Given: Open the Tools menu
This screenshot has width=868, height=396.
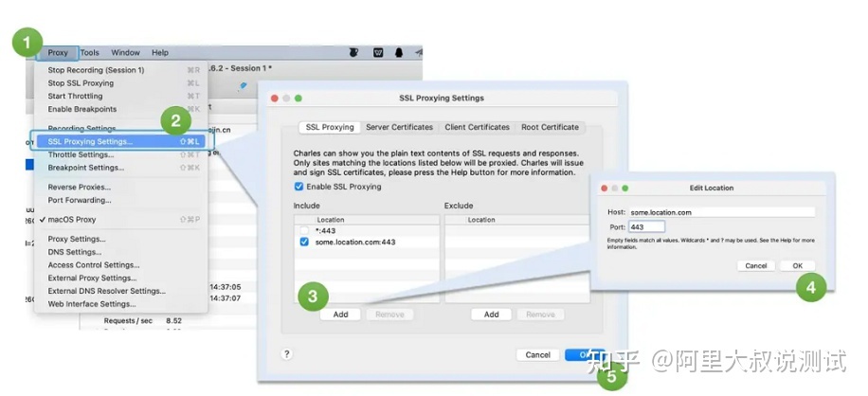Looking at the screenshot, I should 90,52.
